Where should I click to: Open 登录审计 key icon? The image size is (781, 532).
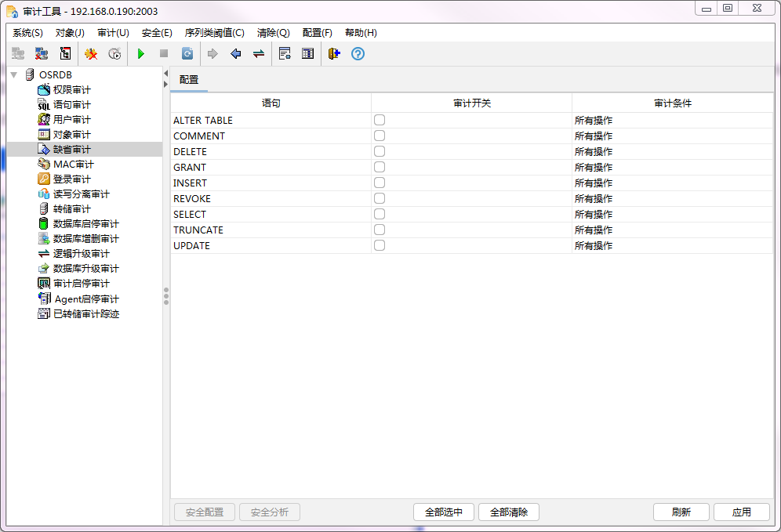click(45, 179)
